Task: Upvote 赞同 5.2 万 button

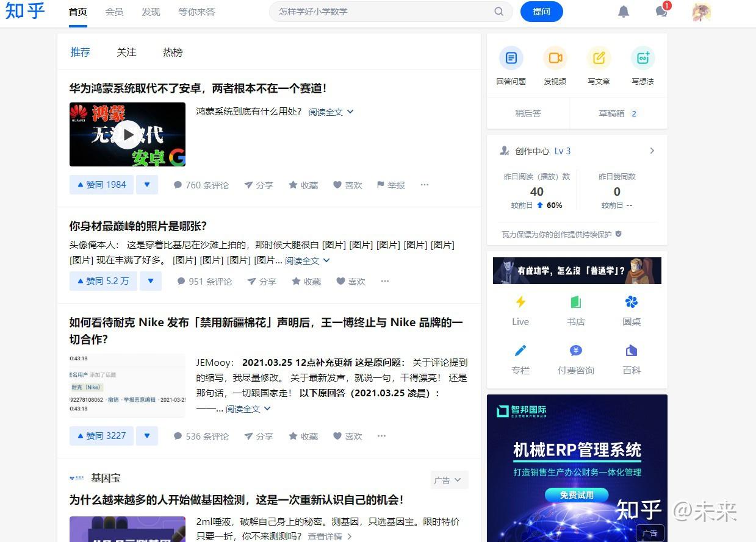Action: coord(103,281)
